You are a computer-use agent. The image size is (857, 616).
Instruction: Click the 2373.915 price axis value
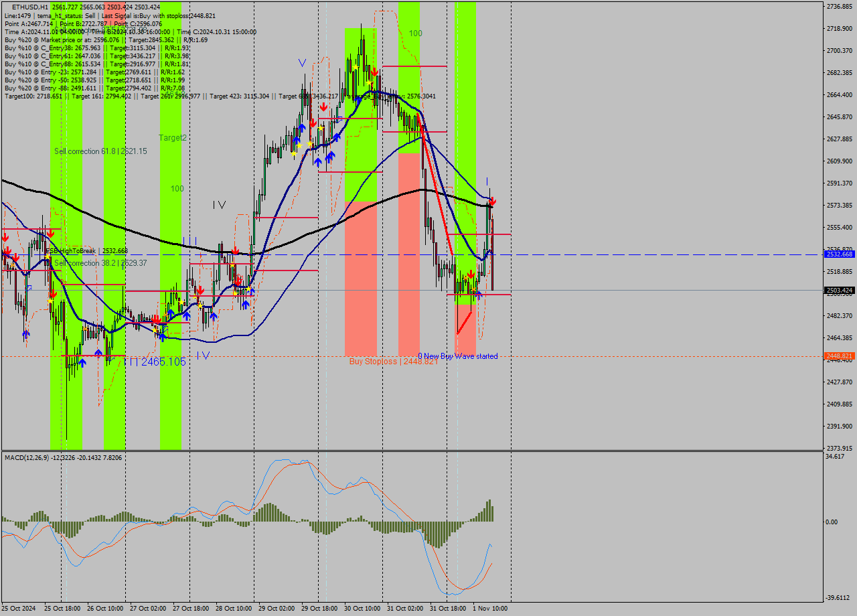point(840,448)
